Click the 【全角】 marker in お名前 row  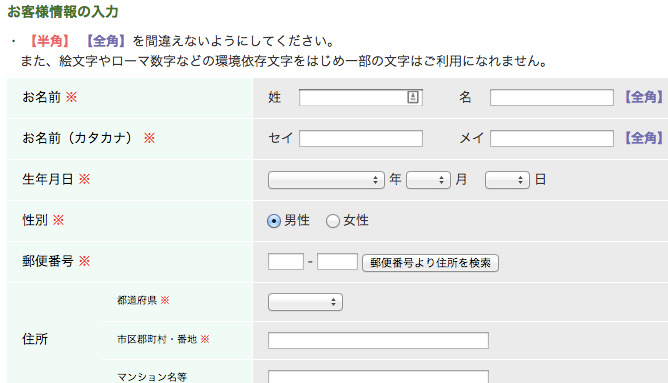point(643,97)
